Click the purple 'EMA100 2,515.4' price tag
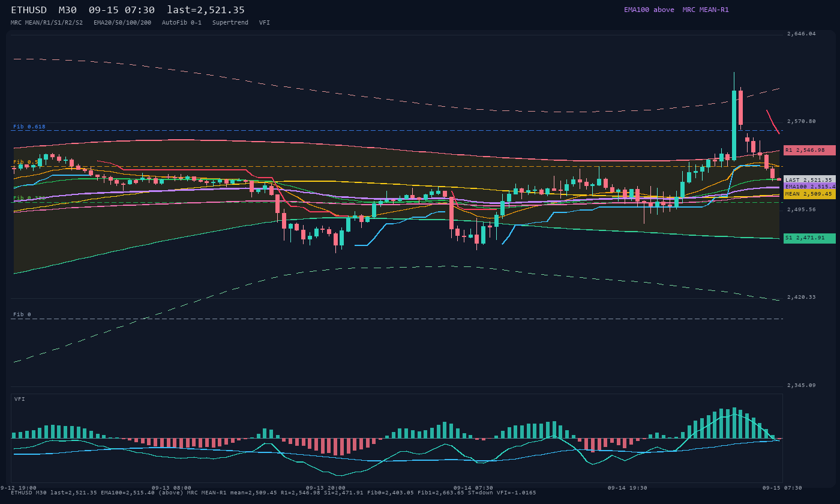Viewport: 840px width, 504px height. pos(809,187)
